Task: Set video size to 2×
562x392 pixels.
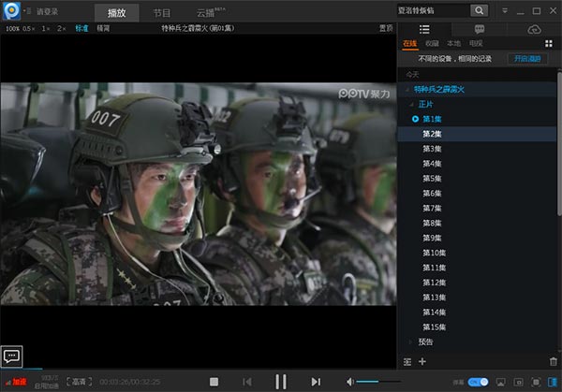Action: coord(61,29)
